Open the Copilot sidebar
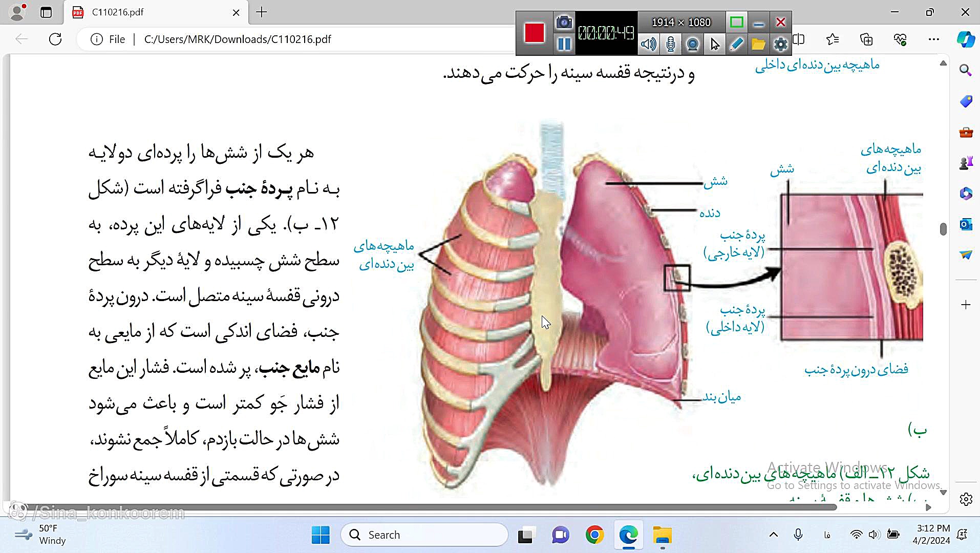The width and height of the screenshot is (980, 553). 966,39
